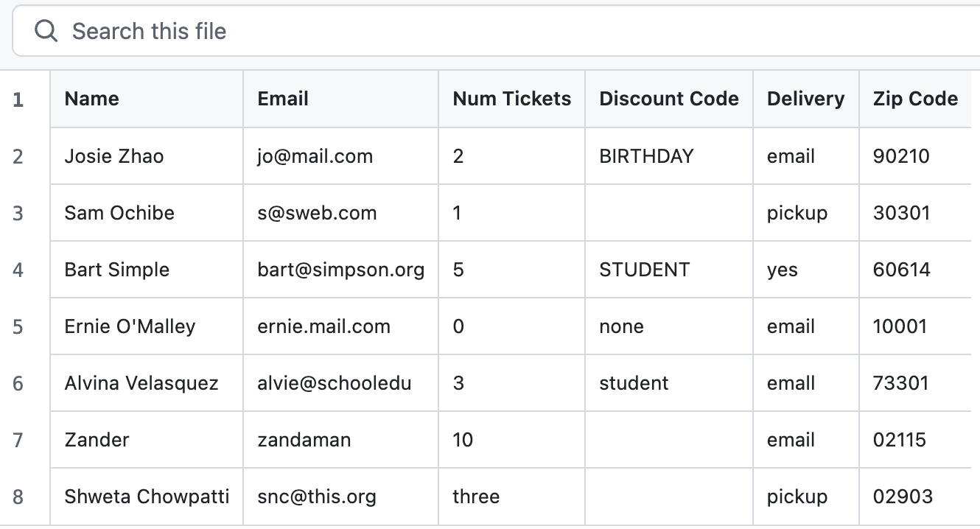Focus the Search this file field

496,31
